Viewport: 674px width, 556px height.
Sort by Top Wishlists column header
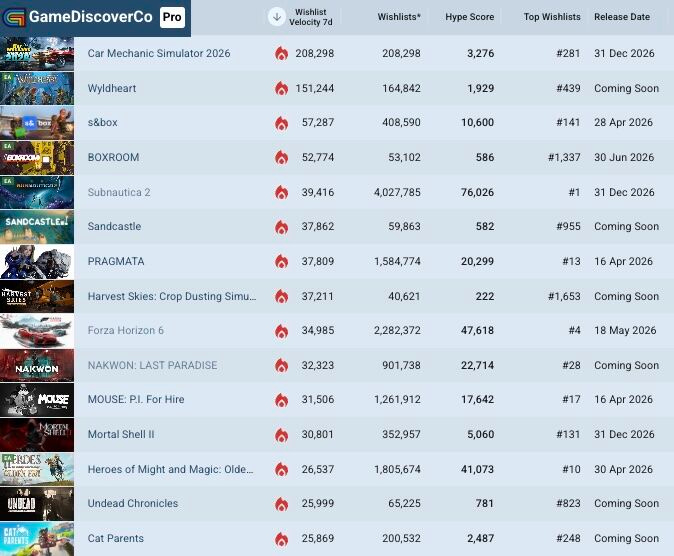point(552,17)
